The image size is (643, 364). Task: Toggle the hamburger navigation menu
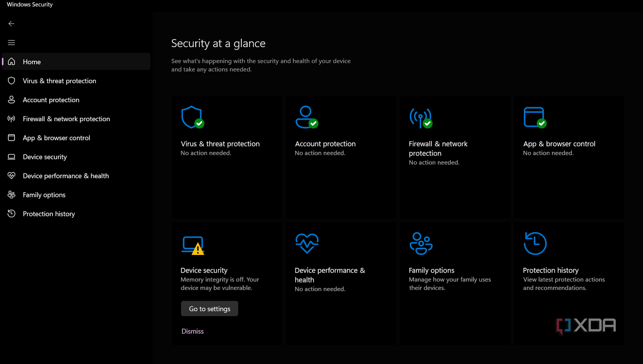tap(11, 43)
